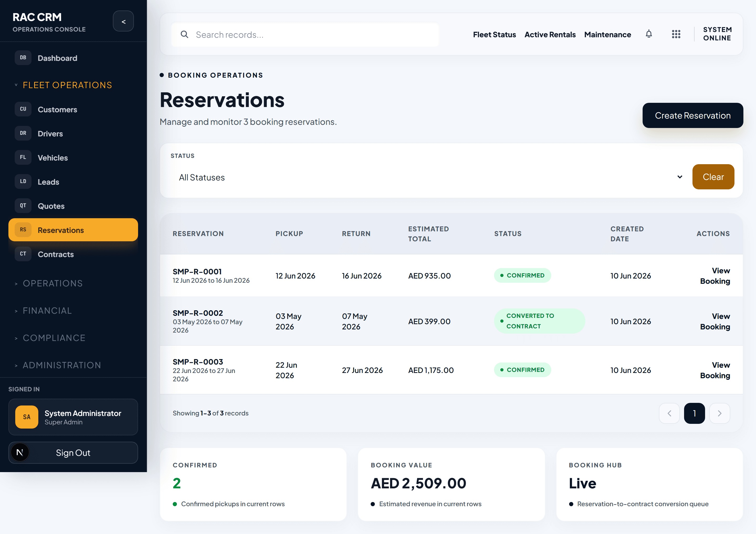This screenshot has height=534, width=756.
Task: Open Quotes in the sidebar
Action: point(73,206)
